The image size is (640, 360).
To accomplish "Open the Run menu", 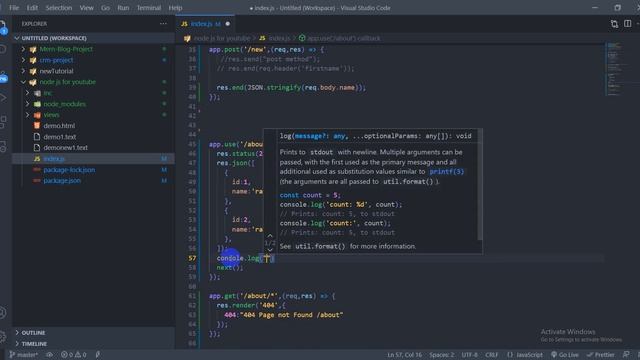I will click(x=123, y=8).
